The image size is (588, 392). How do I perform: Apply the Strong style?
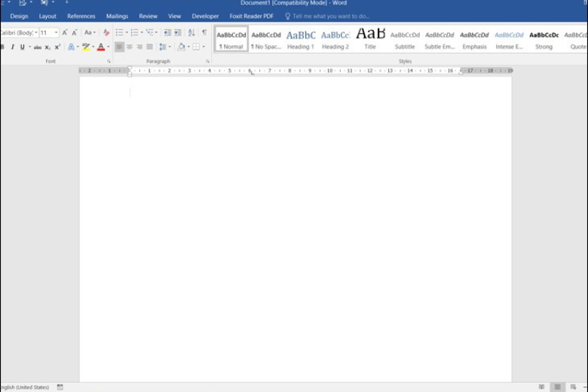pyautogui.click(x=544, y=39)
